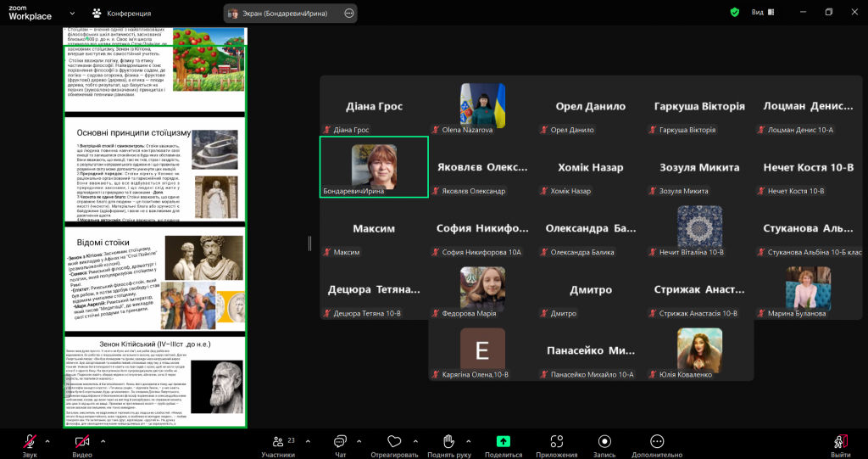Open the Чат panel
Viewport: 868px width, 459px height.
click(x=340, y=441)
